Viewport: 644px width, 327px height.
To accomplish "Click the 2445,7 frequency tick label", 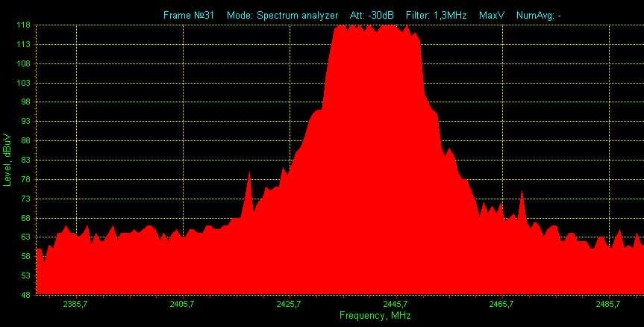I will pyautogui.click(x=395, y=304).
